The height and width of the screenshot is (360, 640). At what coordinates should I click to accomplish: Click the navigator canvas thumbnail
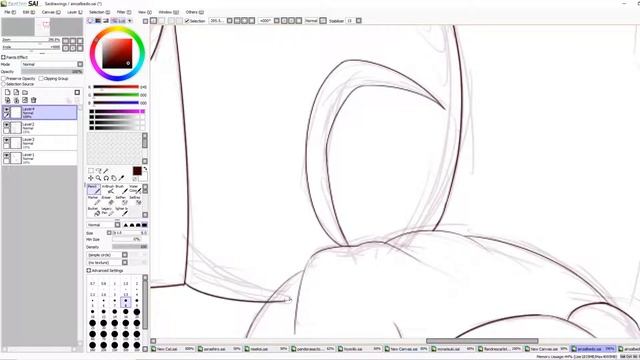[42, 27]
